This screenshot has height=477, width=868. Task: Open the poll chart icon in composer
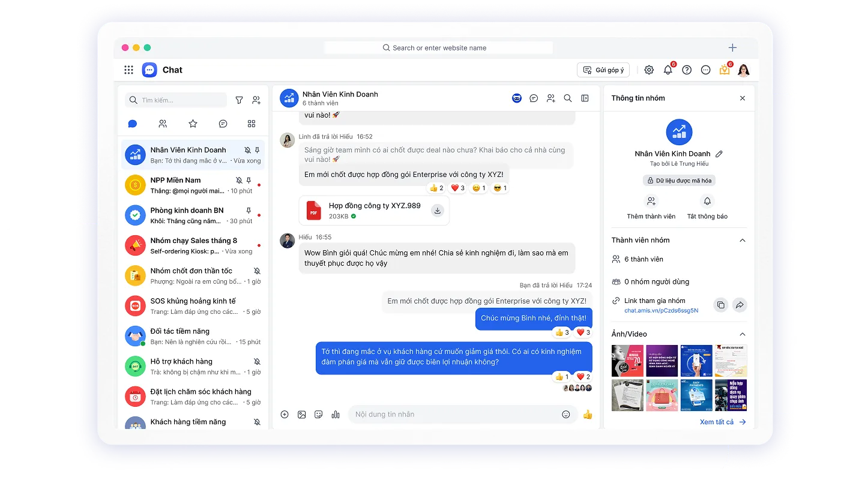(336, 415)
